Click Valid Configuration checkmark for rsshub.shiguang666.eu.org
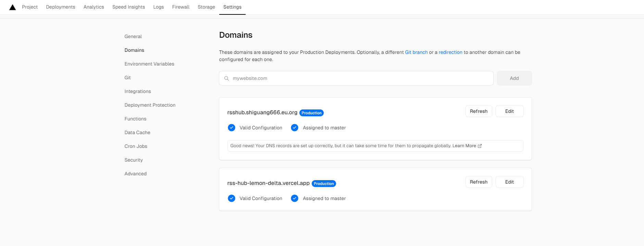The width and height of the screenshot is (644, 246). pyautogui.click(x=232, y=128)
